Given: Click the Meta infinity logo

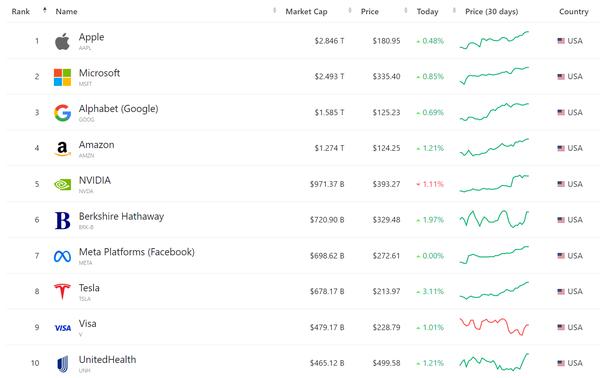Looking at the screenshot, I should pos(62,256).
